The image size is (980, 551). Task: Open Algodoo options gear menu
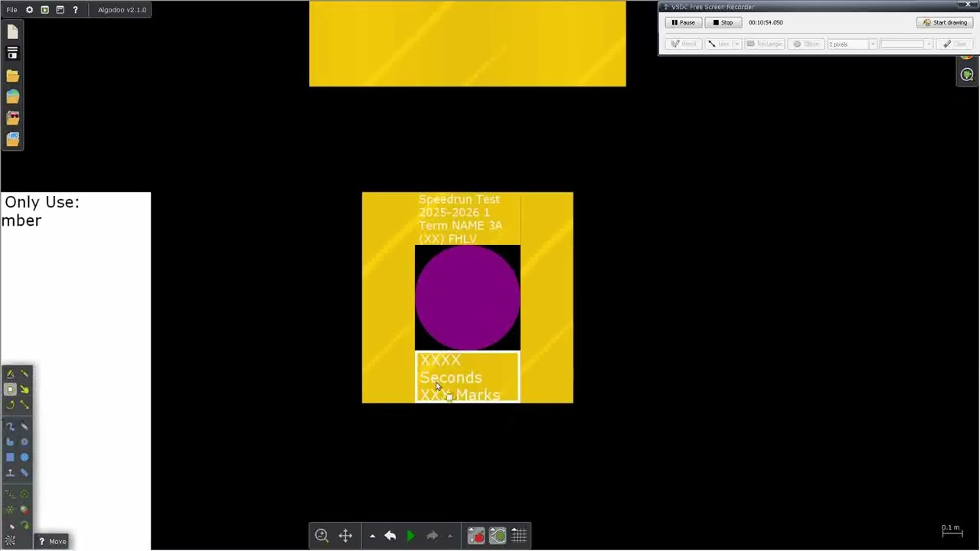(x=29, y=10)
